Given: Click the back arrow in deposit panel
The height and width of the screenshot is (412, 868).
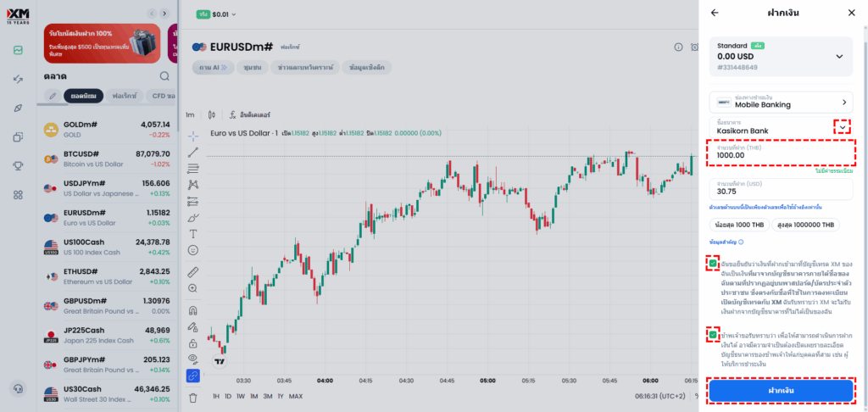Looking at the screenshot, I should pyautogui.click(x=715, y=13).
